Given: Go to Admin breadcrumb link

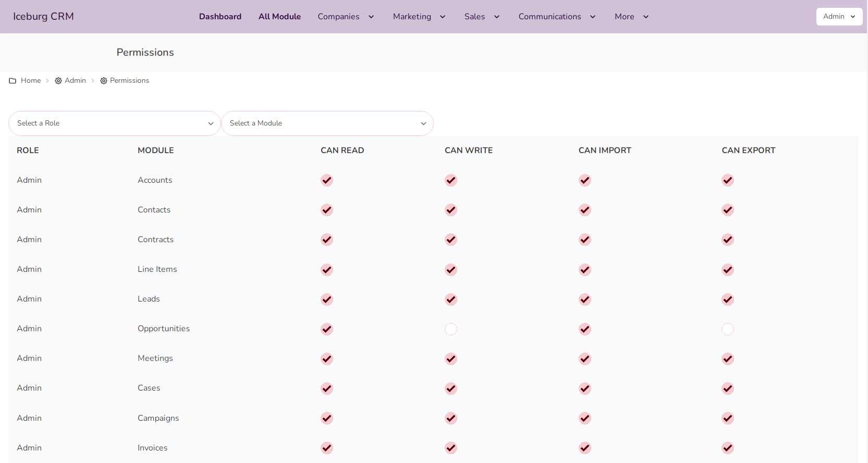Looking at the screenshot, I should pos(75,80).
